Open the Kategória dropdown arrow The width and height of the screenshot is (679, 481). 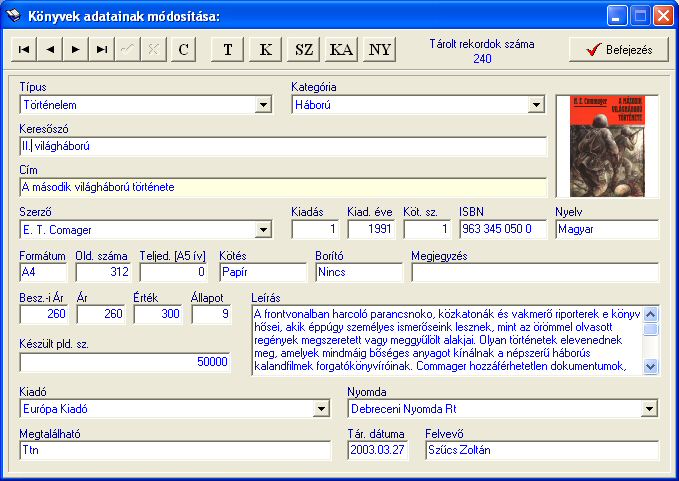coord(536,104)
